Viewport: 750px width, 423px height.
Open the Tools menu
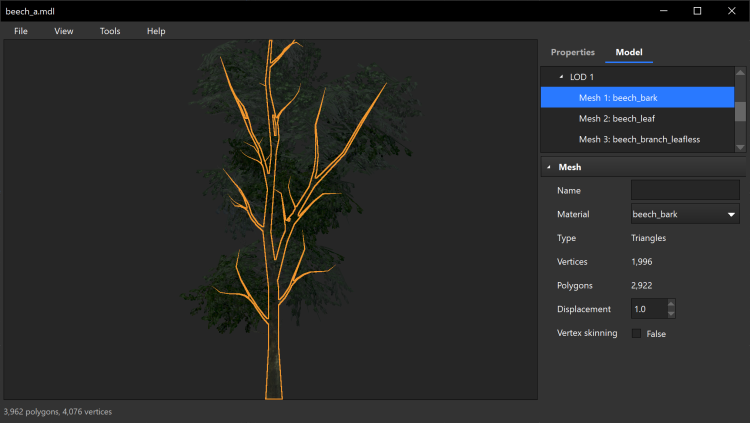[x=110, y=31]
